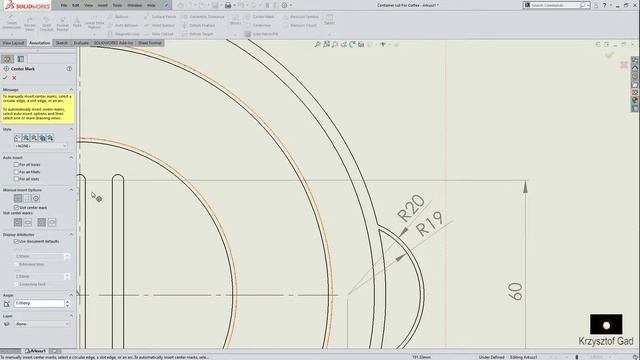Enable For all fillets checkbox
The height and width of the screenshot is (360, 640).
point(16,172)
